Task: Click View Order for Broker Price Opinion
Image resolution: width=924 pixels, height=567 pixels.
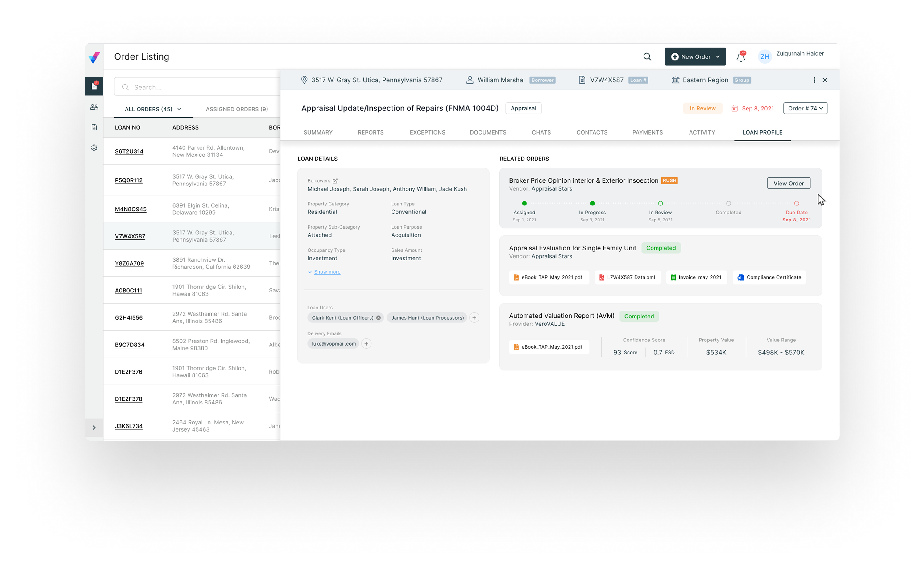Action: coord(788,183)
